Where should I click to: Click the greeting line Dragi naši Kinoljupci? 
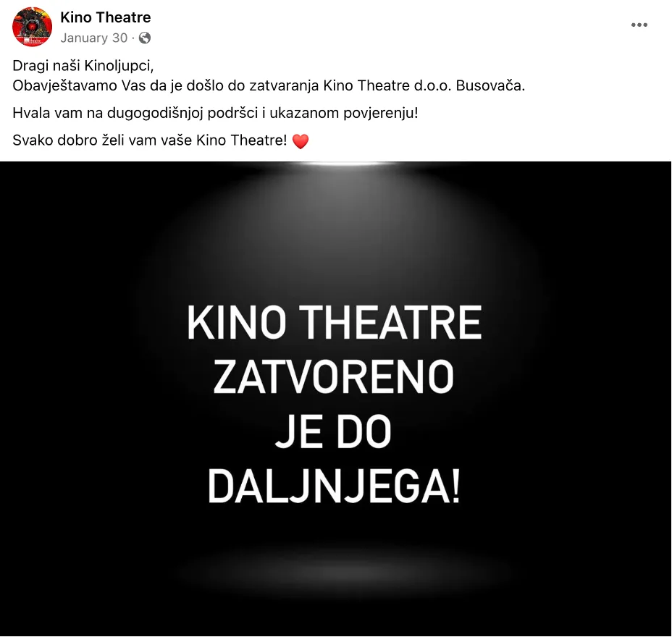pyautogui.click(x=83, y=66)
